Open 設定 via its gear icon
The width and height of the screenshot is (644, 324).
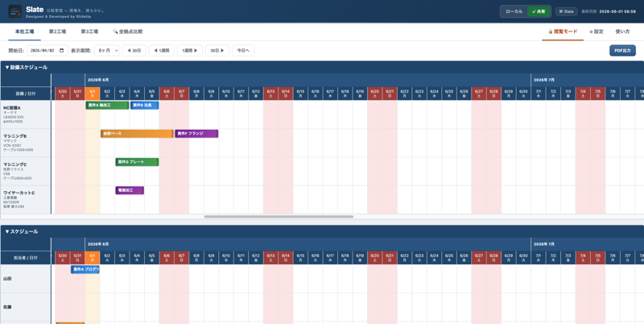coord(591,31)
